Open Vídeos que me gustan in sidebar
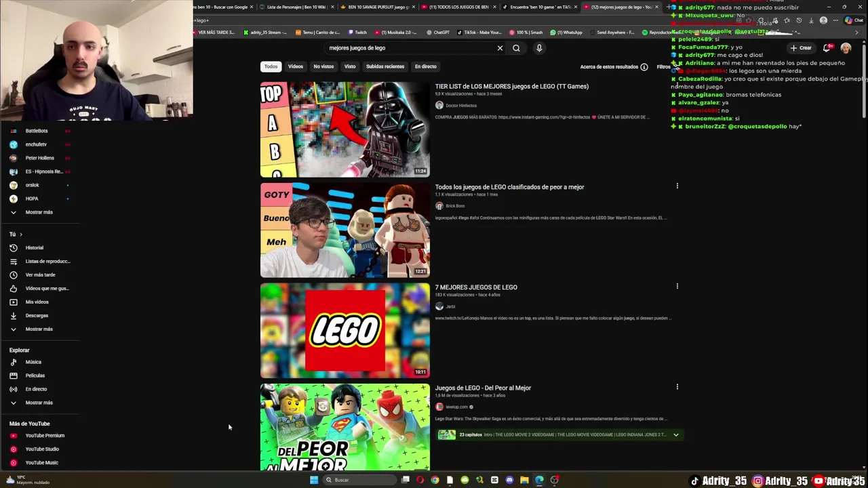The image size is (868, 488). click(x=39, y=289)
